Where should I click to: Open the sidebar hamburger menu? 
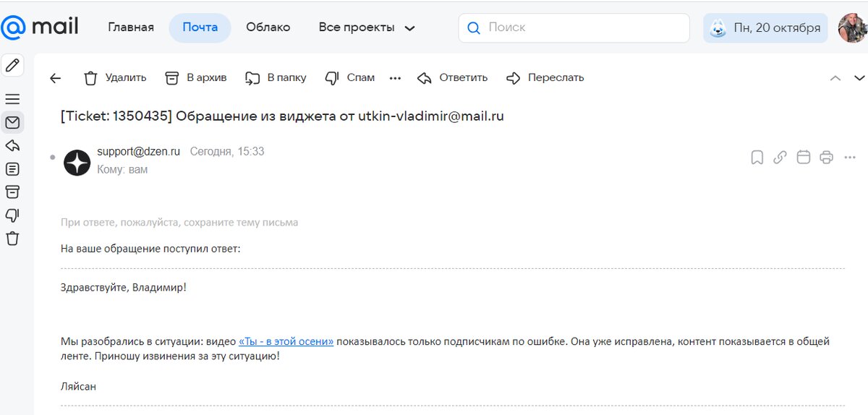(x=12, y=99)
